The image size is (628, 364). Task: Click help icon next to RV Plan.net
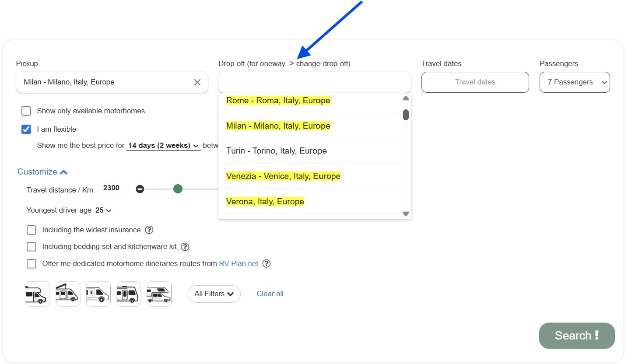267,264
